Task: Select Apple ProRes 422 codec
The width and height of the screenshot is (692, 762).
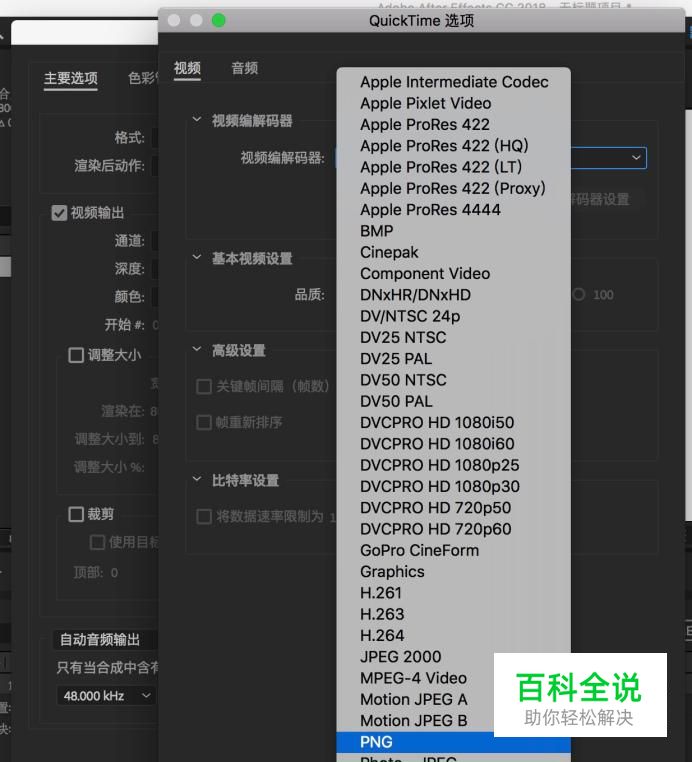Action: click(x=453, y=124)
